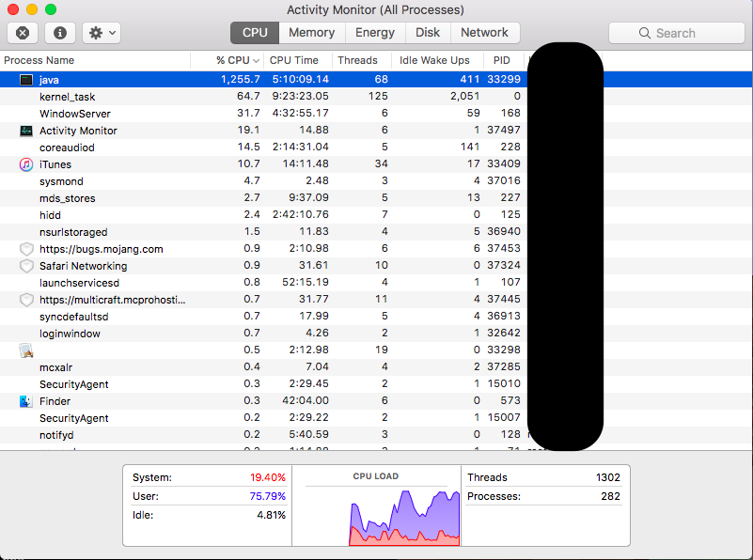Click the quit process stop icon

click(23, 33)
